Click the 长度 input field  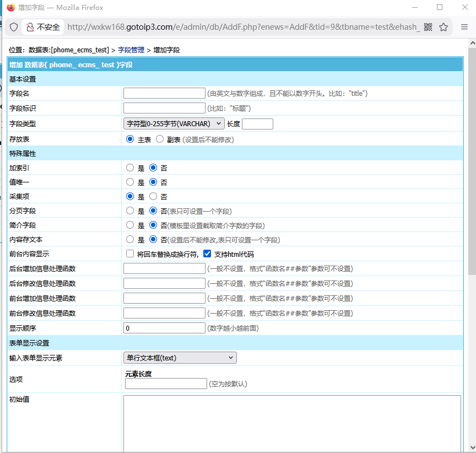[x=257, y=124]
